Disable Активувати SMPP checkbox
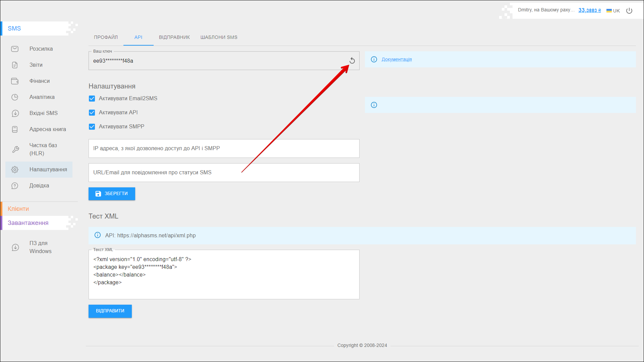 click(x=92, y=127)
